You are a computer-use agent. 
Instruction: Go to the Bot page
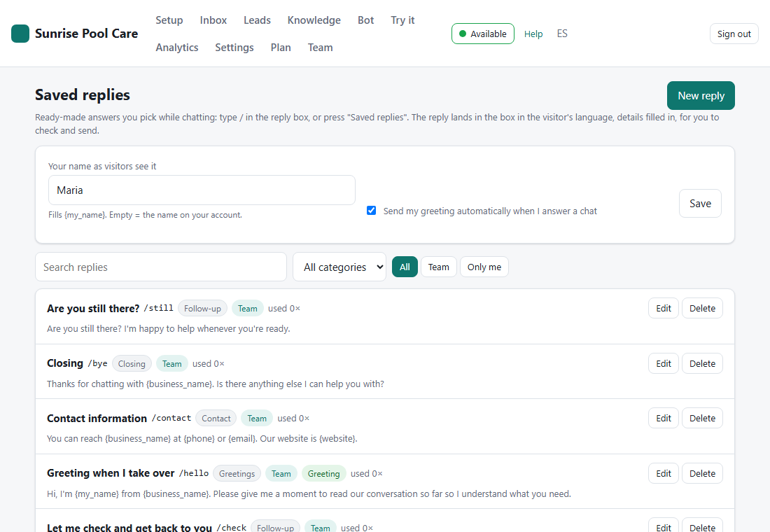coord(365,20)
